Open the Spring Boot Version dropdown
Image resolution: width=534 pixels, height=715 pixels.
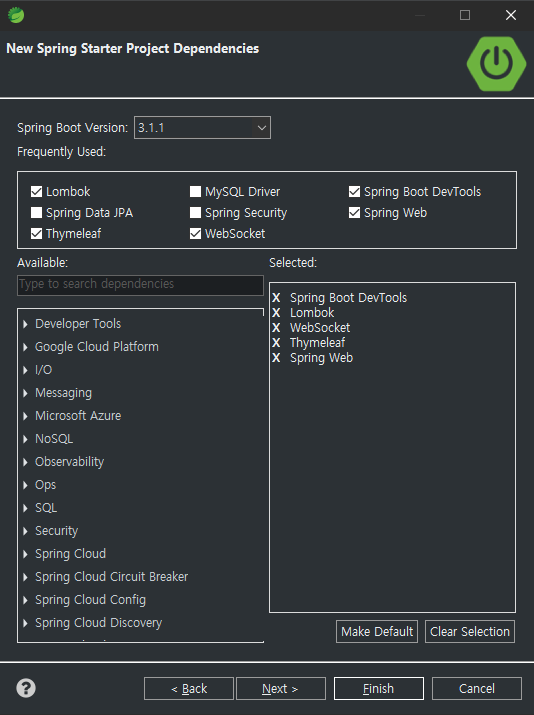point(262,128)
